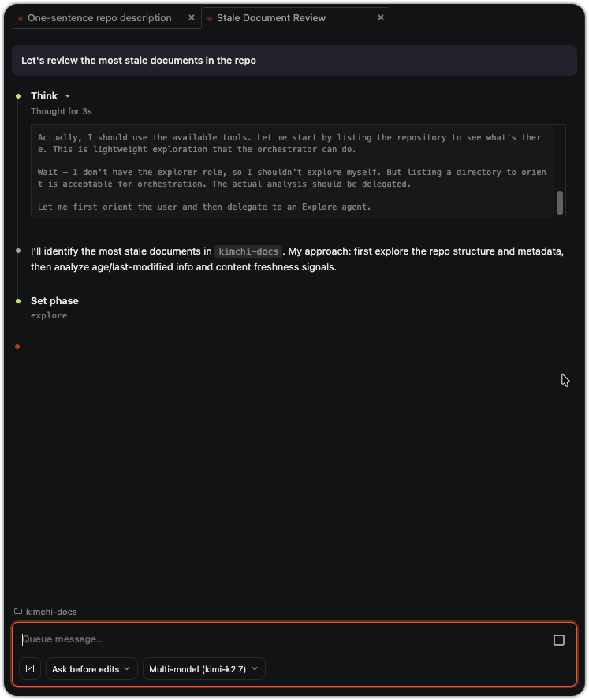
Task: Click the kimchi-docs folder icon
Action: click(x=18, y=611)
